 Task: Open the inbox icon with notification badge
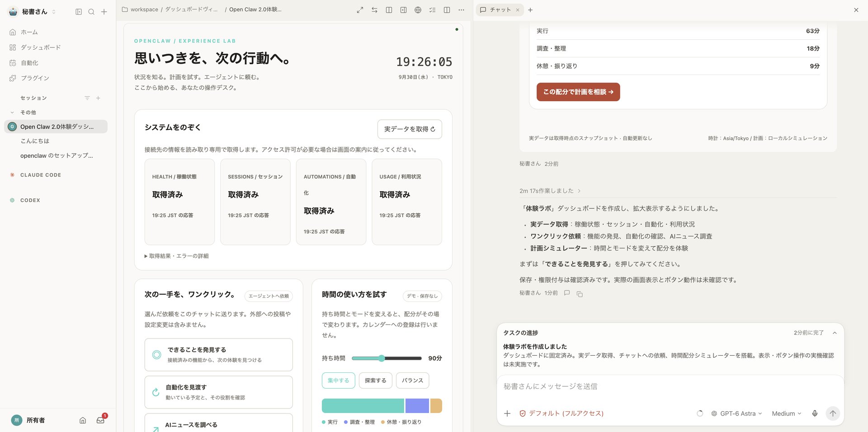click(x=100, y=420)
